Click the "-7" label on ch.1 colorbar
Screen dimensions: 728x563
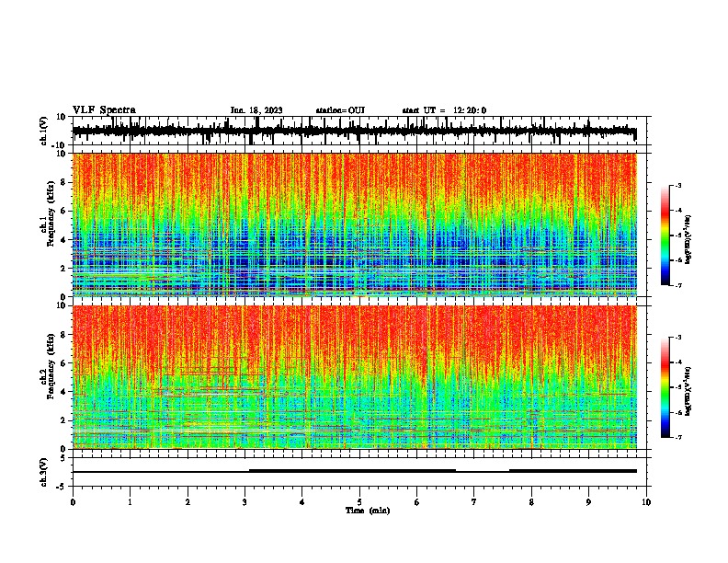(677, 285)
